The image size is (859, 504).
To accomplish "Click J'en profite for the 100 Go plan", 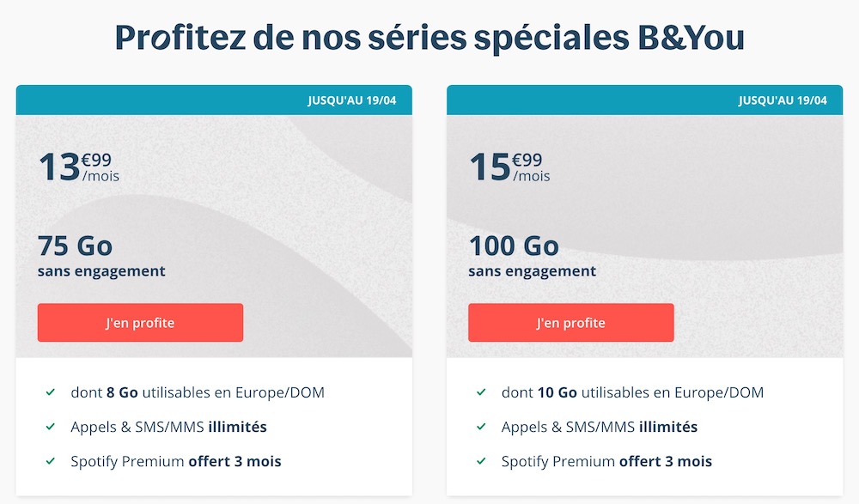I will (571, 323).
